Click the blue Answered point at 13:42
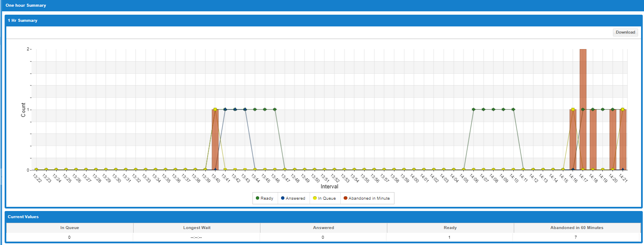 (x=235, y=109)
